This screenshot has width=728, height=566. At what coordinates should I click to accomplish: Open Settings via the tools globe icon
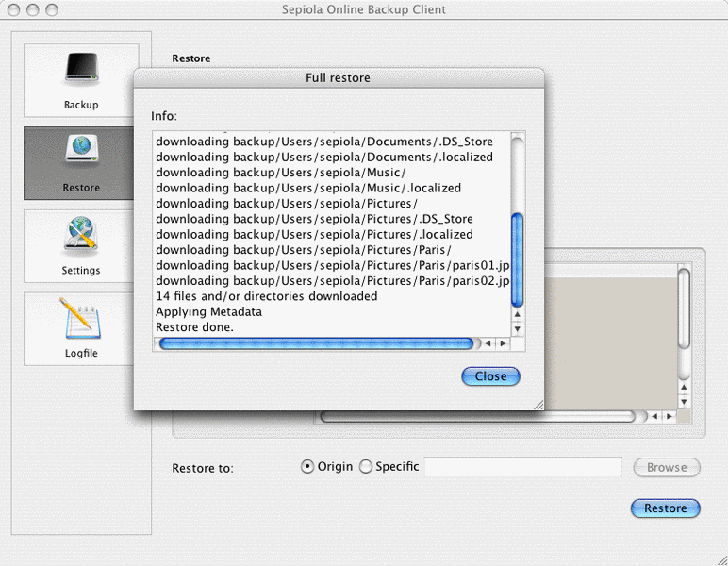[81, 236]
